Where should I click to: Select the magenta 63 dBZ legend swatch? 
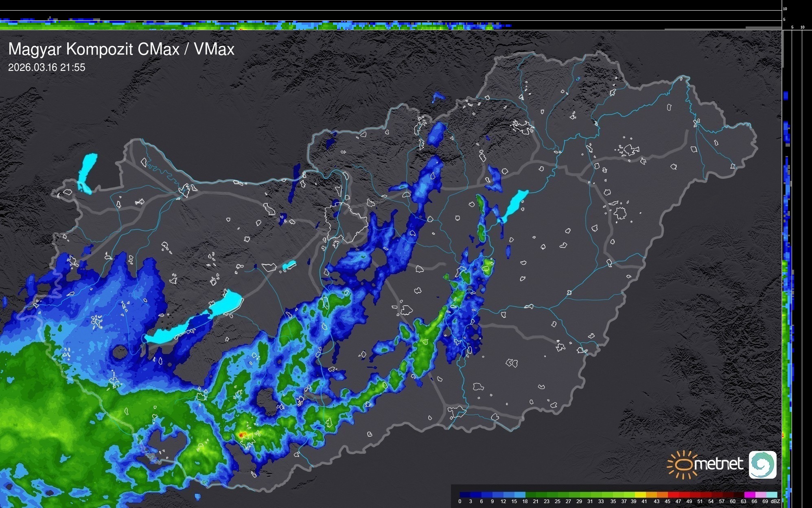tap(749, 495)
